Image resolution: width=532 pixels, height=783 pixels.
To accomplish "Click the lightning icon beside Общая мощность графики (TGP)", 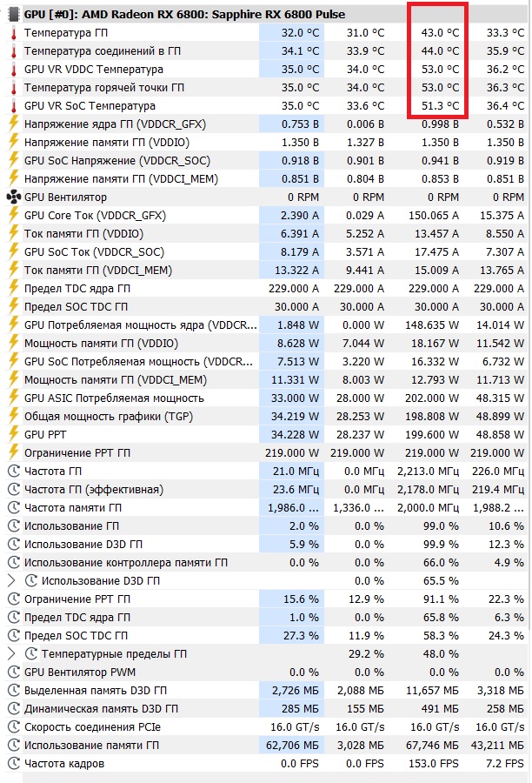I will coord(13,417).
